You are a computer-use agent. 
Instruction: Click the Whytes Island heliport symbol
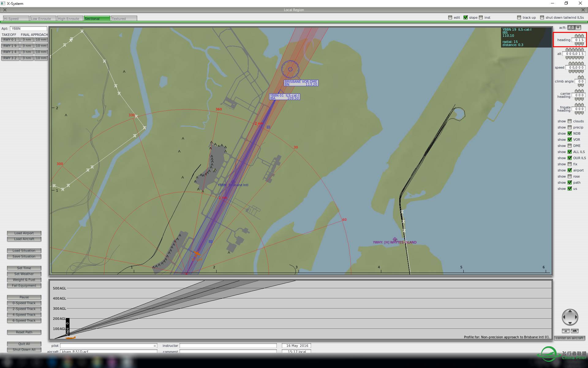point(395,239)
